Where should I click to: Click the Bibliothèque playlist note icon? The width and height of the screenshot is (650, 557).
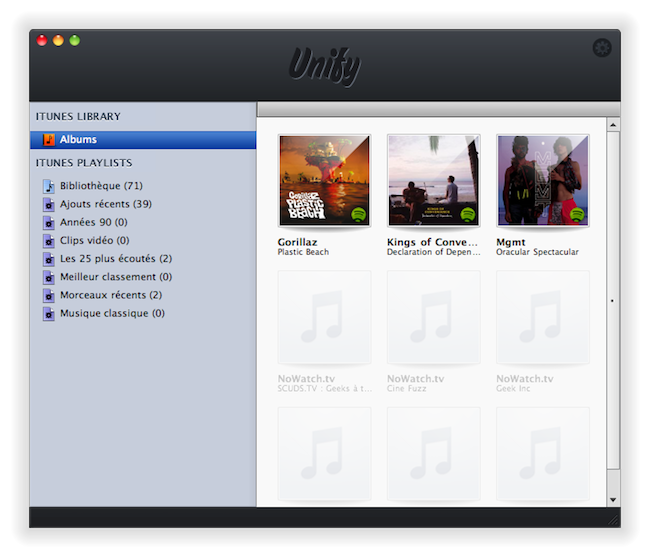[49, 186]
